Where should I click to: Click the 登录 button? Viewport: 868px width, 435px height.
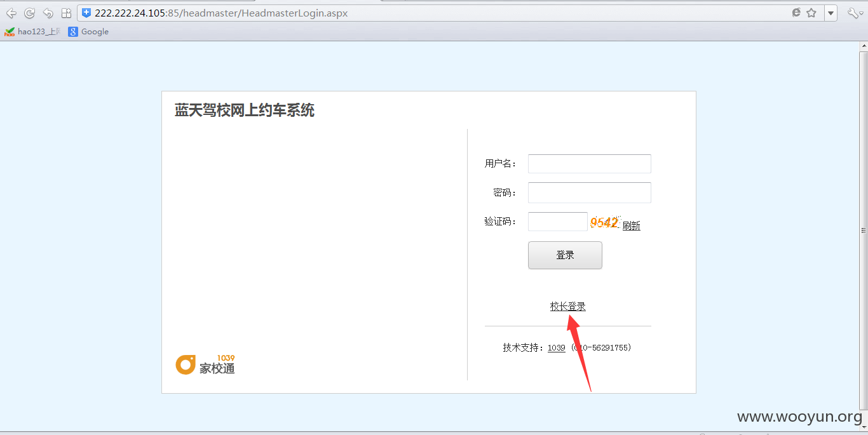[x=565, y=255]
